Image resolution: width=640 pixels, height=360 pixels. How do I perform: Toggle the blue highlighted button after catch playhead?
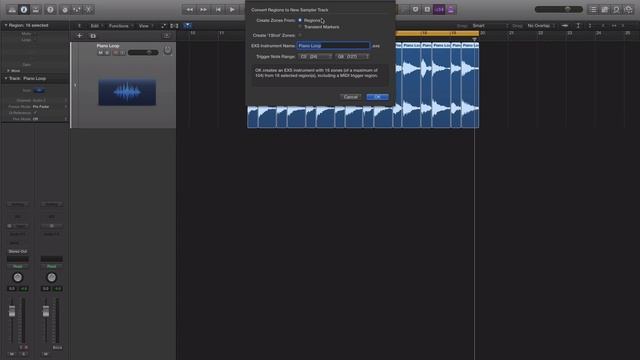coord(187,26)
